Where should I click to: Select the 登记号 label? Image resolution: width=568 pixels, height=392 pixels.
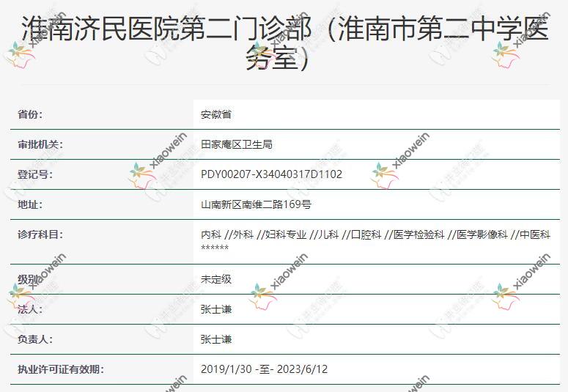tap(35, 174)
